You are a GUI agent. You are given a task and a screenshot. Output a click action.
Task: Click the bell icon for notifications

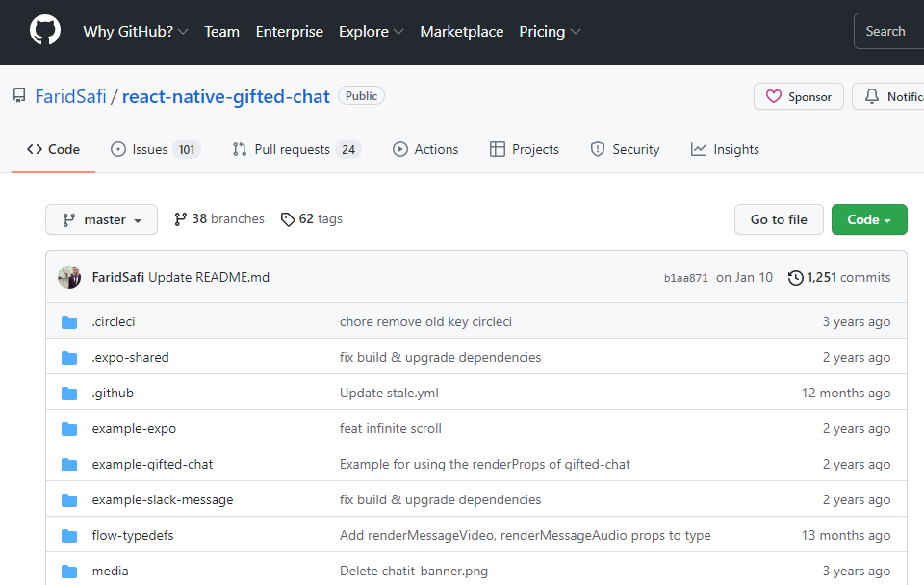click(x=872, y=96)
